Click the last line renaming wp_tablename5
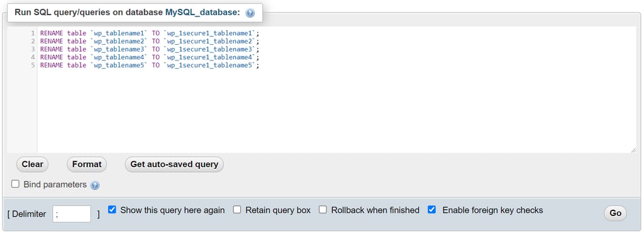The width and height of the screenshot is (644, 235). point(150,66)
